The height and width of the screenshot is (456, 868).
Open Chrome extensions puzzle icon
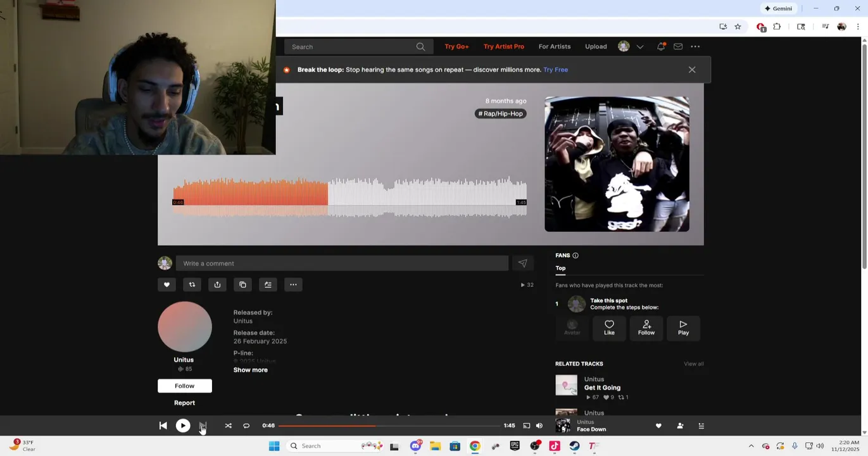coord(777,27)
